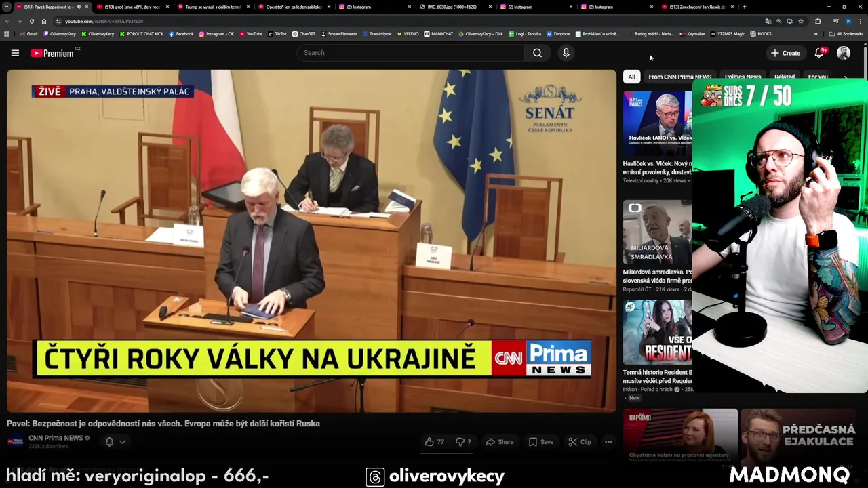Mute the audio on the playing tab
The width and height of the screenshot is (868, 488).
pyautogui.click(x=78, y=7)
